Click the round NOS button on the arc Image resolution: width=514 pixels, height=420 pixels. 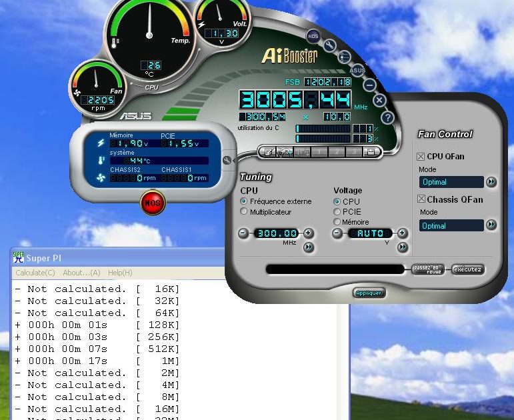[x=313, y=37]
